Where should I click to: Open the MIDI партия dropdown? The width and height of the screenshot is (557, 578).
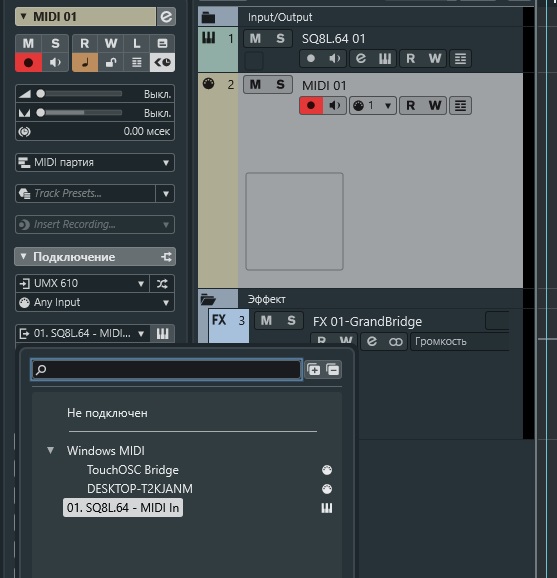click(x=95, y=163)
